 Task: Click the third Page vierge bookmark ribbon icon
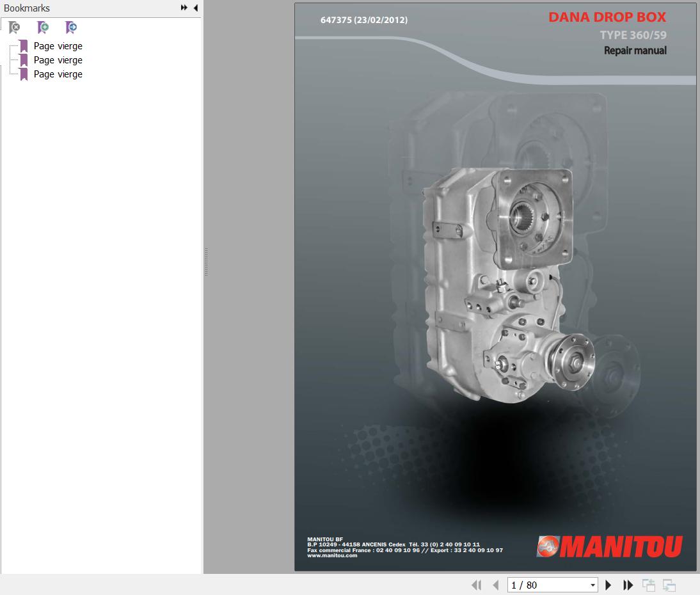click(x=24, y=74)
